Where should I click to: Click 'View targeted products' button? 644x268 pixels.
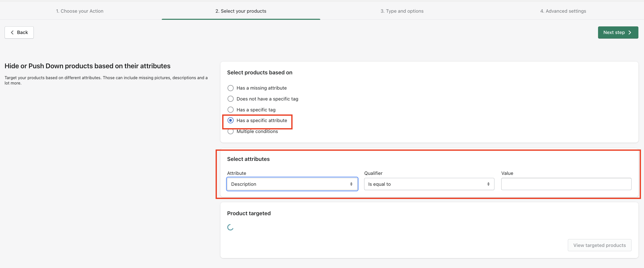click(x=599, y=245)
